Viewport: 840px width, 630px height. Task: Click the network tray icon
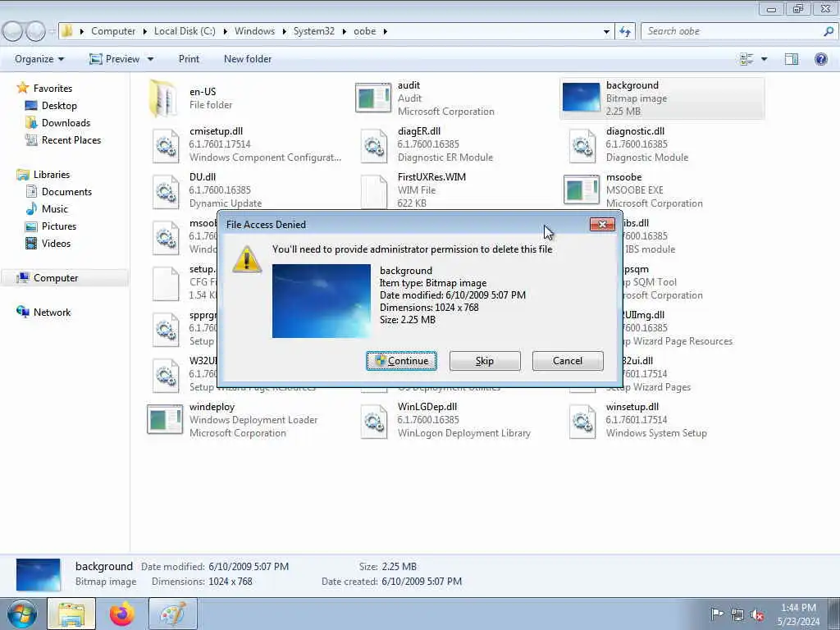[x=737, y=614]
